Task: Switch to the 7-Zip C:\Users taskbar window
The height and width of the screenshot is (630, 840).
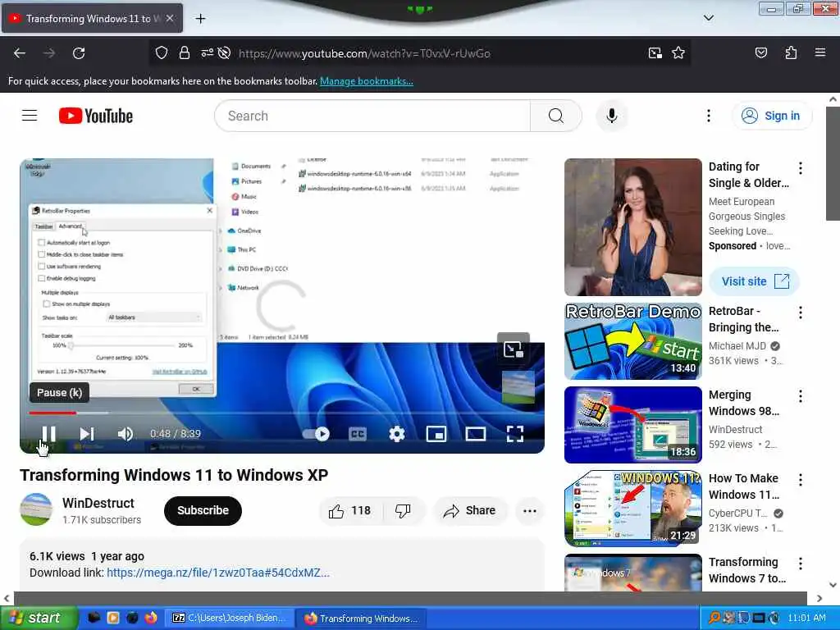Action: (x=230, y=619)
